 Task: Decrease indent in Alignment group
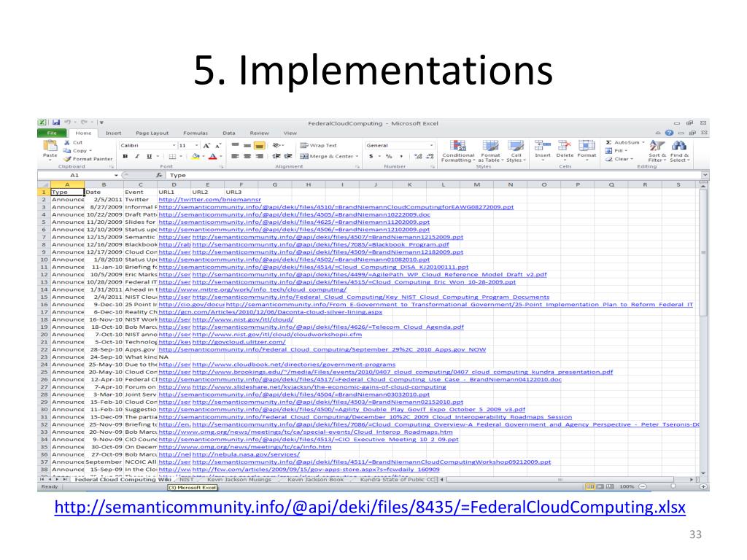[x=276, y=156]
